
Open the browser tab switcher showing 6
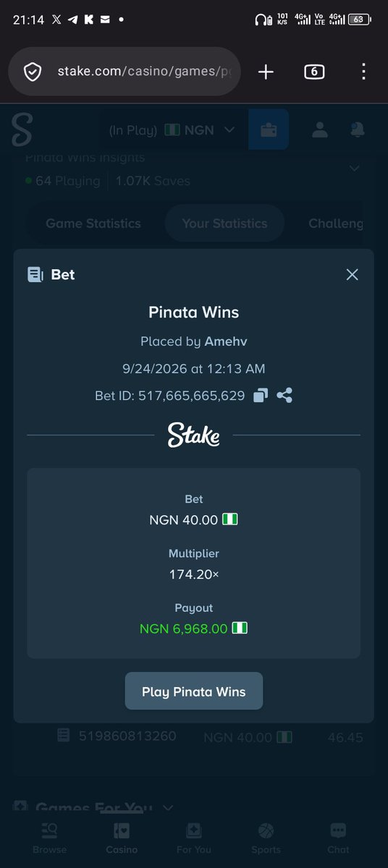point(313,72)
